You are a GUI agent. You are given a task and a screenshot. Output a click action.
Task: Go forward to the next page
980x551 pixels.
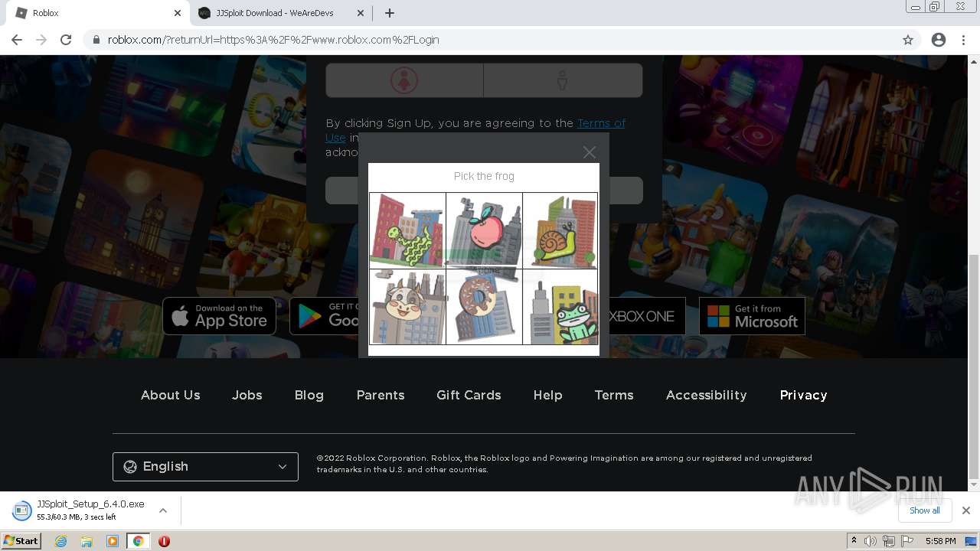[x=41, y=40]
